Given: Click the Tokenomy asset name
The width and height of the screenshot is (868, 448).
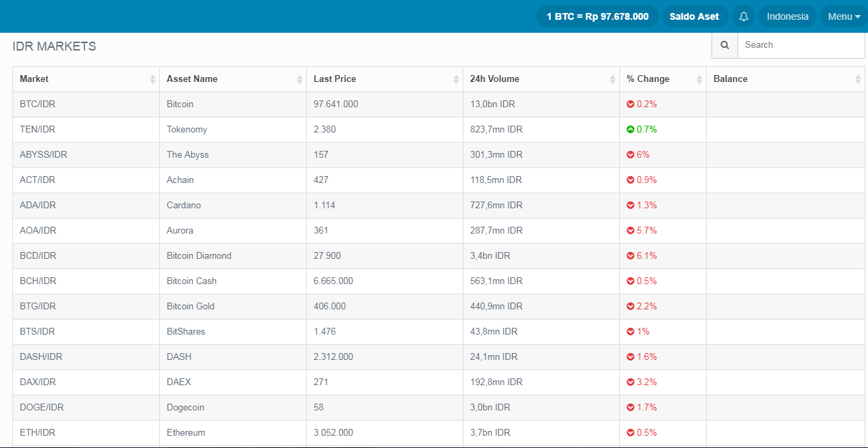Looking at the screenshot, I should [187, 130].
